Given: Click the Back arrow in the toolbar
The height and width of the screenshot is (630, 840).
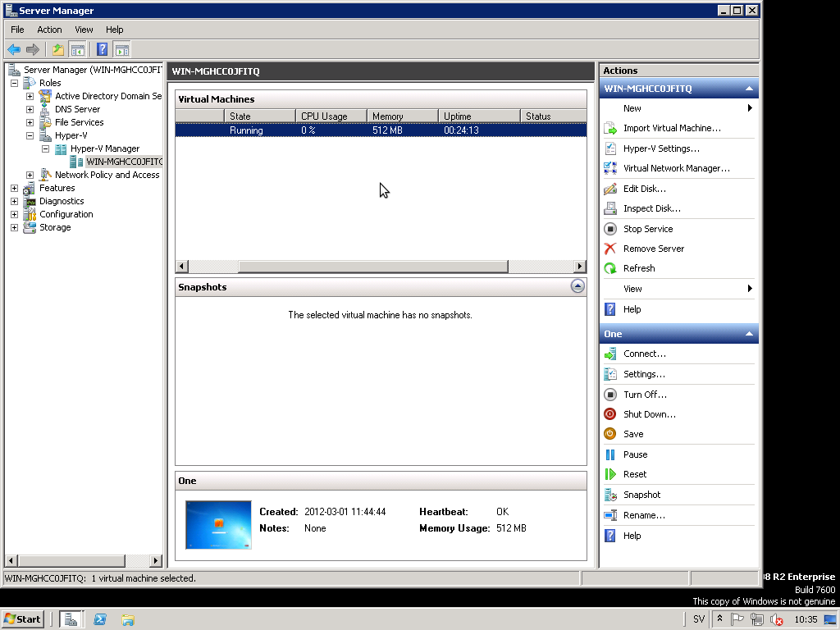Looking at the screenshot, I should pos(14,49).
